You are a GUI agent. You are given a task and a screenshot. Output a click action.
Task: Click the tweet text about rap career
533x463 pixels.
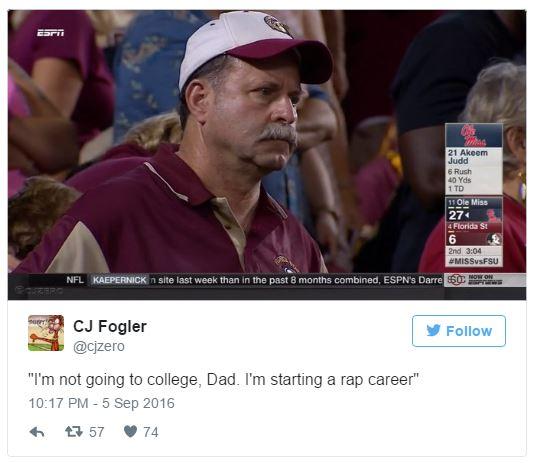point(223,379)
